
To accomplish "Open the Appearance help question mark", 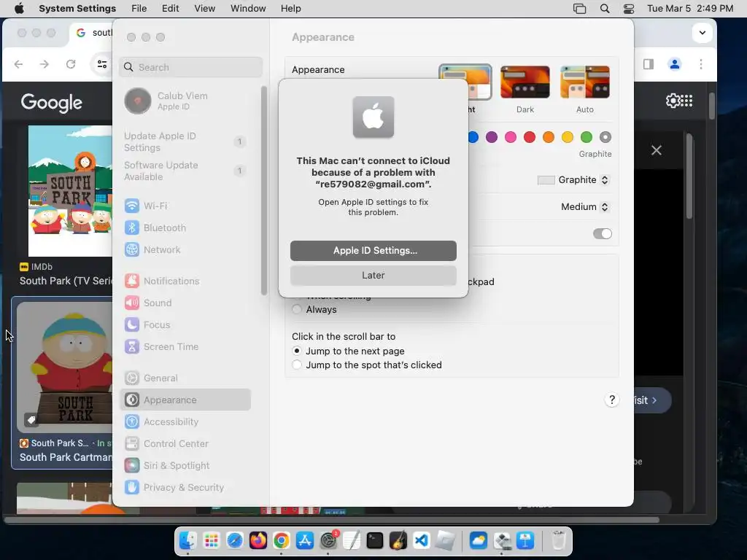I will (612, 400).
